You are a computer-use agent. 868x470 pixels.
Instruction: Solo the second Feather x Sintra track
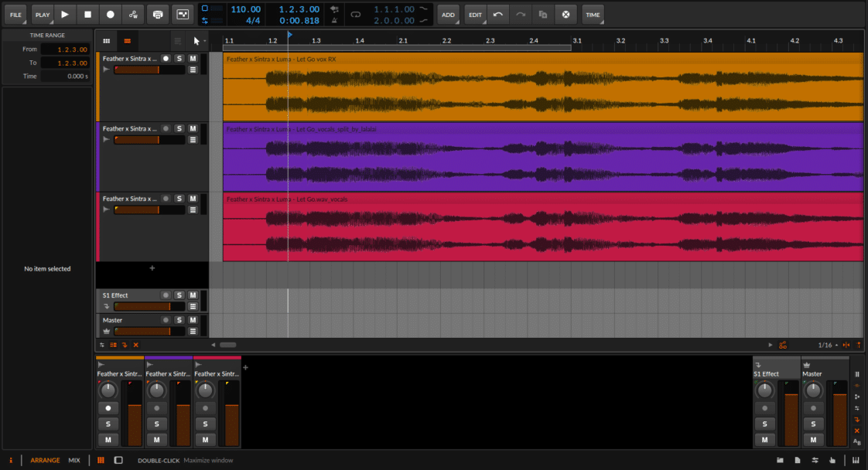coord(180,128)
